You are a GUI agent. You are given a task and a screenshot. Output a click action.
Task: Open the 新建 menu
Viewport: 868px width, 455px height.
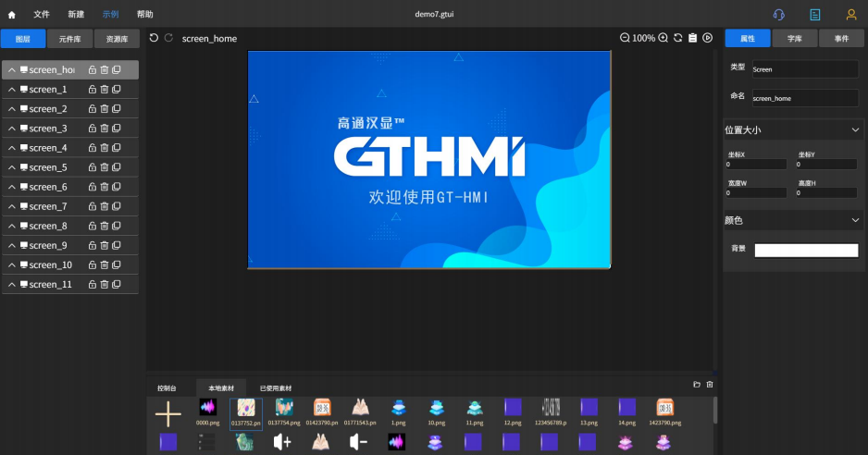(x=76, y=15)
